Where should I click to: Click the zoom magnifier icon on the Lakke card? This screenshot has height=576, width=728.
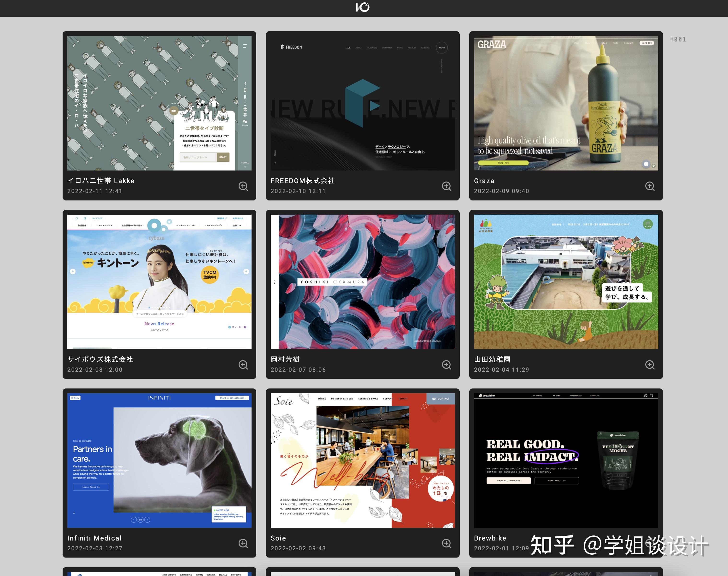(x=243, y=186)
